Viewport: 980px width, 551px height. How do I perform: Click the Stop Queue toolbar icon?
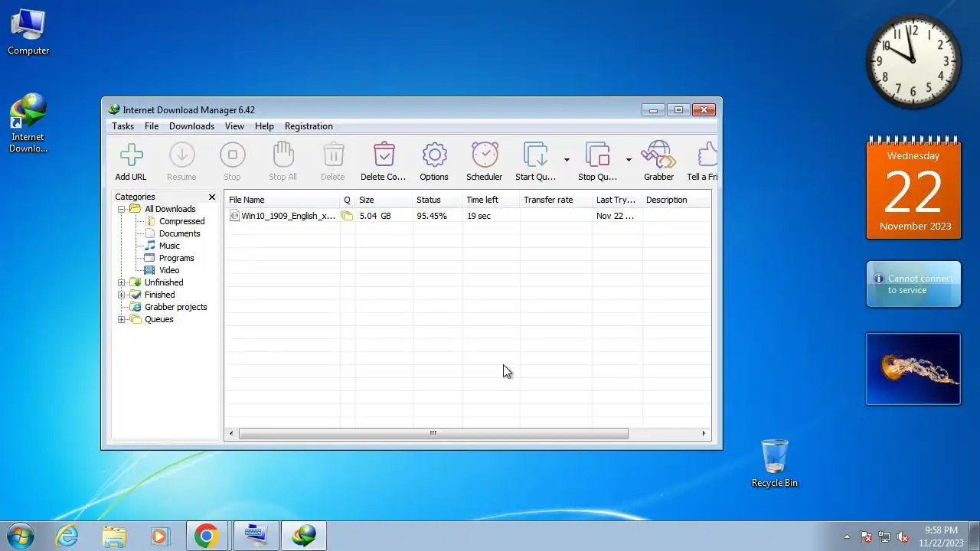pyautogui.click(x=597, y=155)
